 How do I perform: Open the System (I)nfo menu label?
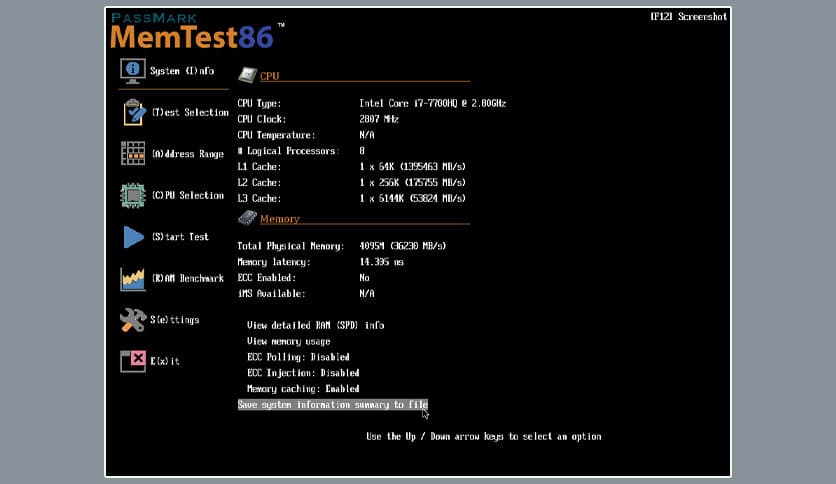[x=182, y=71]
